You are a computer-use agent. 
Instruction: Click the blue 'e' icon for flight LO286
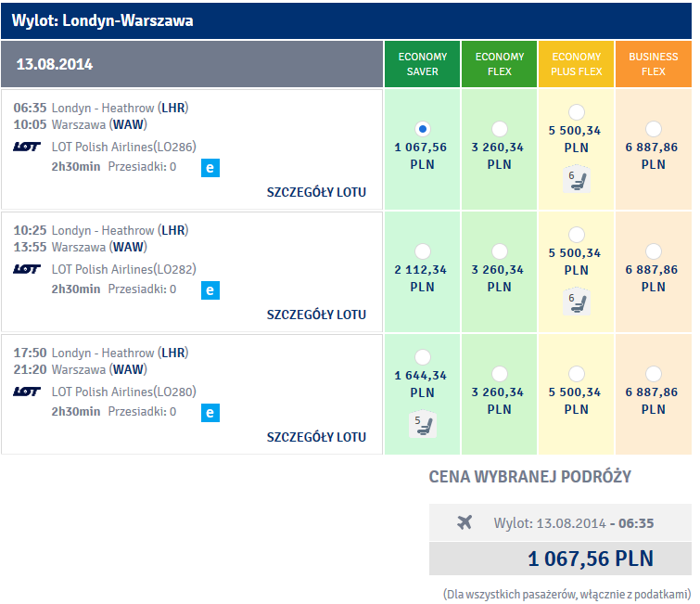pyautogui.click(x=210, y=168)
